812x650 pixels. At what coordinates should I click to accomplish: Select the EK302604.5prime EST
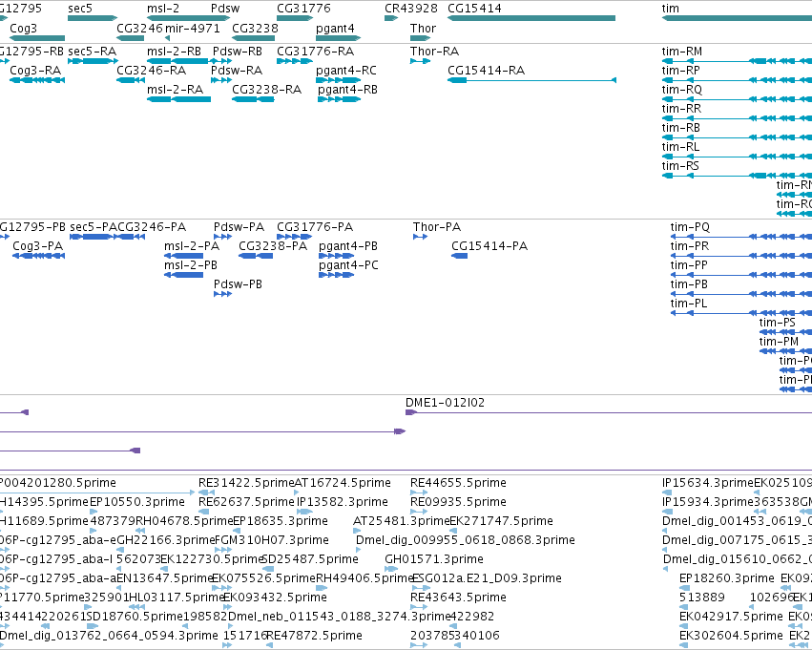(683, 645)
